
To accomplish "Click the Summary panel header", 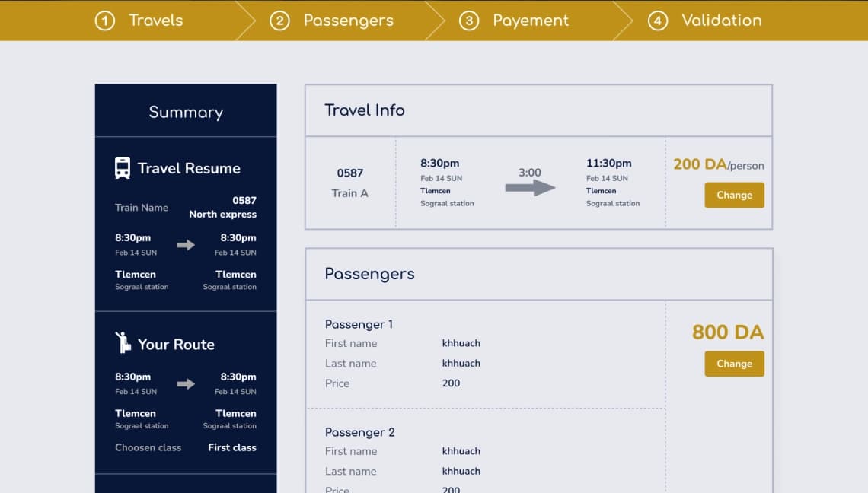I will click(x=186, y=110).
